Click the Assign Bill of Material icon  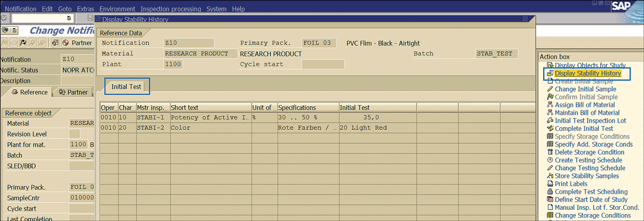(x=550, y=105)
